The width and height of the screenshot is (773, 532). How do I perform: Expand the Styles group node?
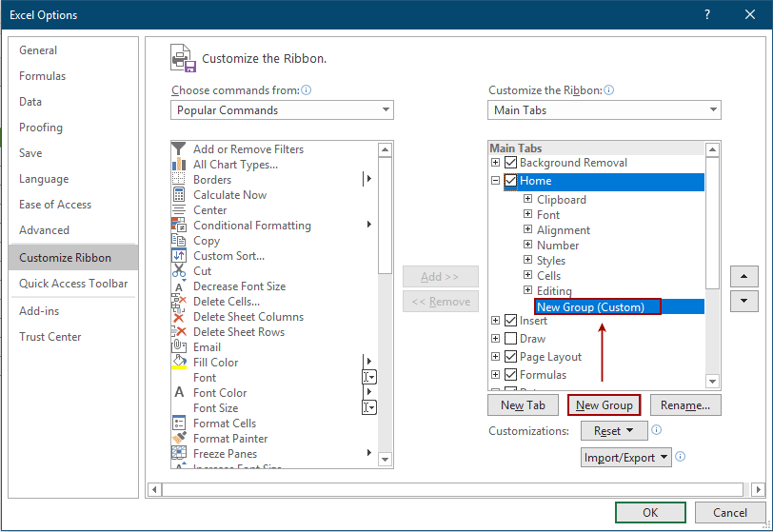coord(527,260)
